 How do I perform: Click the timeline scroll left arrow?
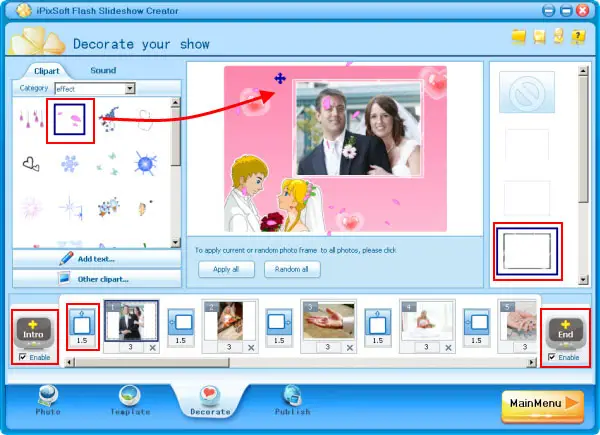tap(69, 362)
